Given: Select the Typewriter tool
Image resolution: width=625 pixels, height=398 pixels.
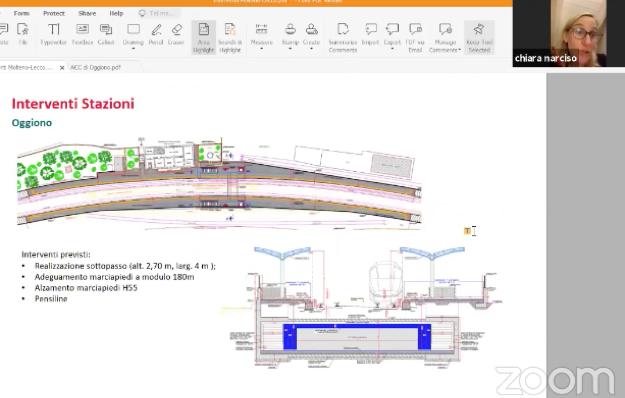Looking at the screenshot, I should click(x=53, y=34).
